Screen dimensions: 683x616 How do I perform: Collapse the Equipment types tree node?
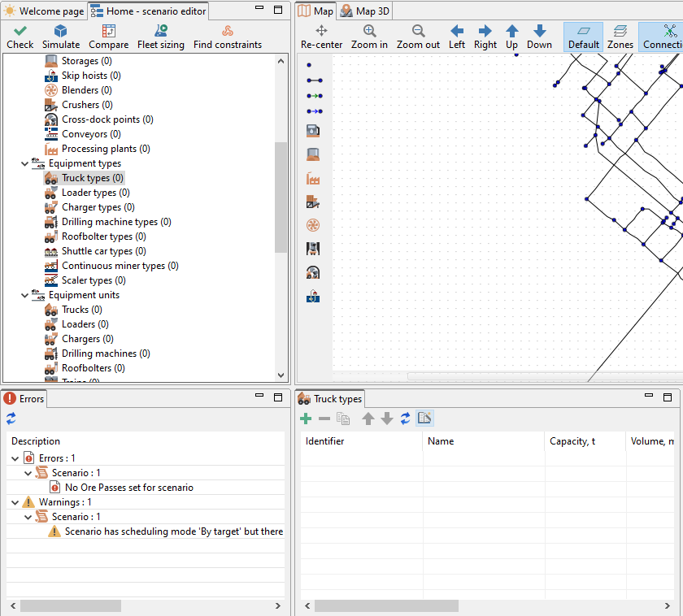(x=24, y=163)
